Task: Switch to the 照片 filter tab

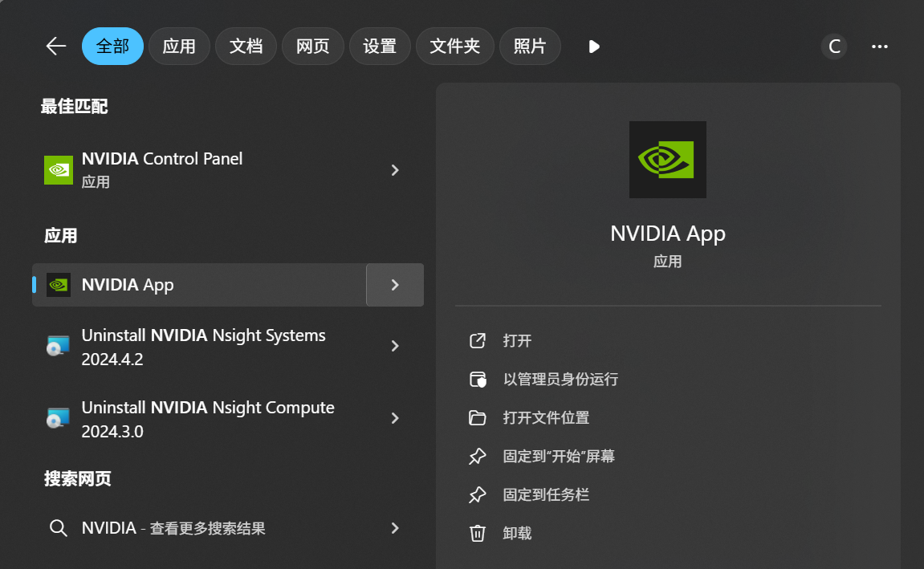Action: pos(530,46)
